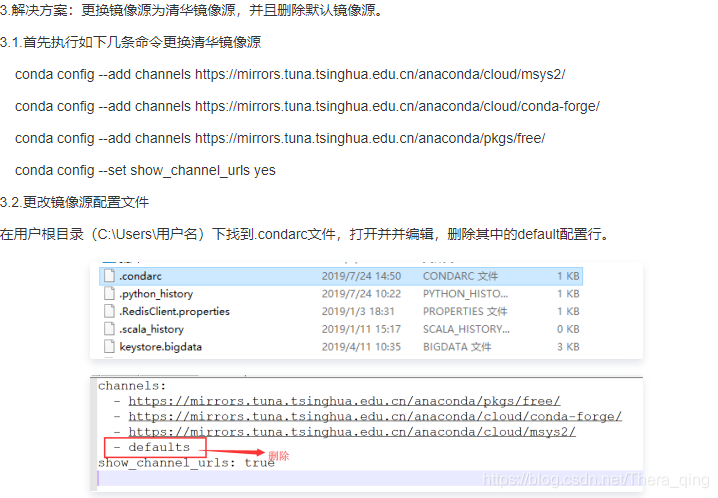
Task: Select the .RedisClient.properties file name
Action: coord(174,311)
